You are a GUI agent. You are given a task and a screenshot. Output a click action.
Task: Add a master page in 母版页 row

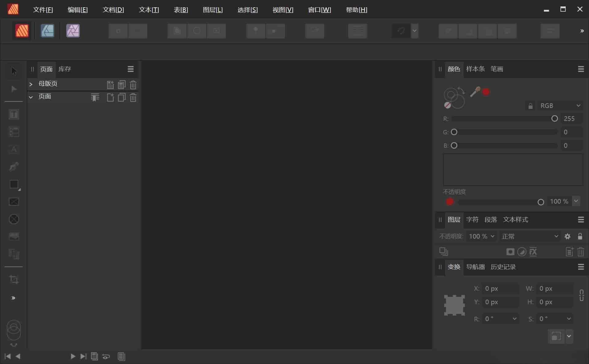[110, 85]
